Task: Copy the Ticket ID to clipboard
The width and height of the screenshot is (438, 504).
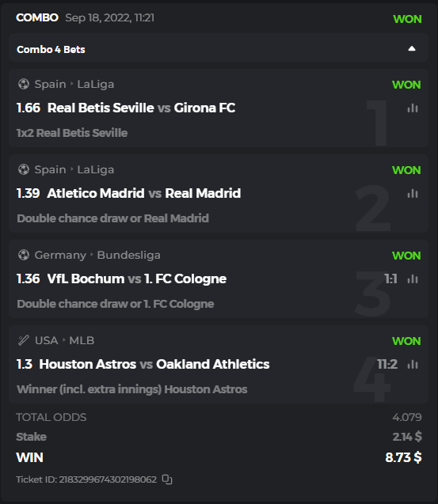Action: pyautogui.click(x=167, y=479)
